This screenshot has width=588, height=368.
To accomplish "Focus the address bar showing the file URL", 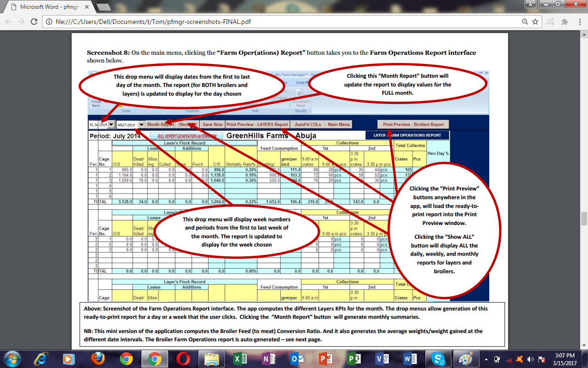I will click(285, 22).
